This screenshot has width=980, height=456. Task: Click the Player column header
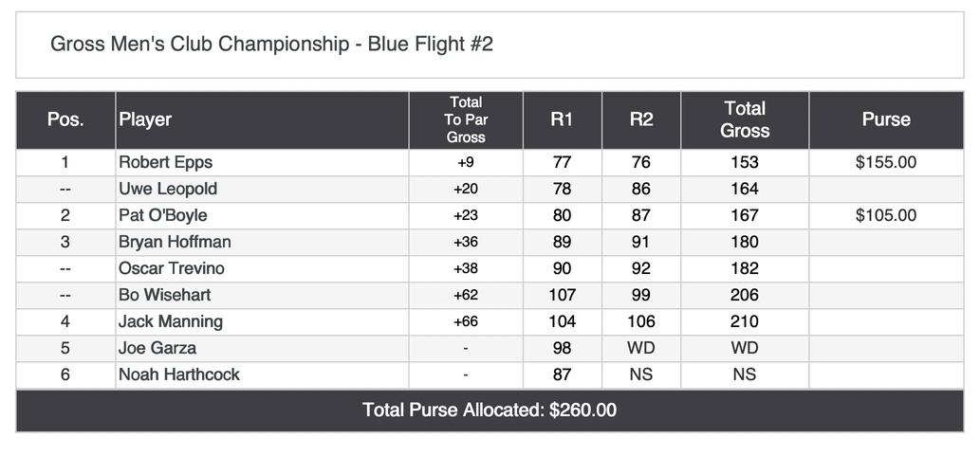pyautogui.click(x=145, y=119)
